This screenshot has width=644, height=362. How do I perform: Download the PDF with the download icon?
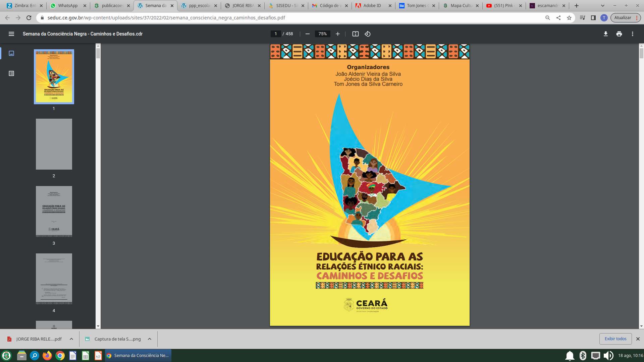[606, 34]
